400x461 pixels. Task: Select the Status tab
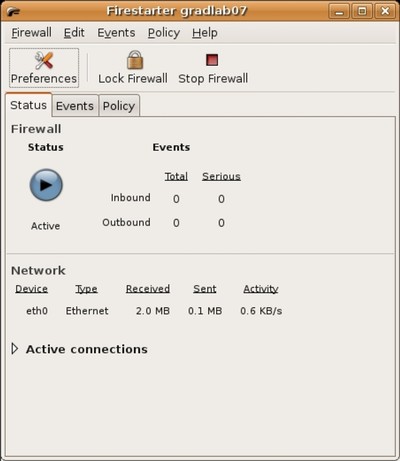click(x=29, y=105)
